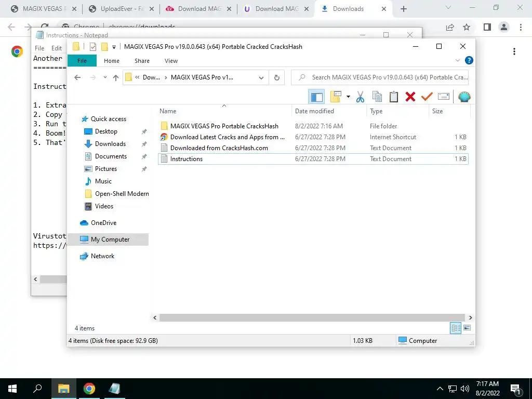The image size is (532, 399).
Task: Open Explorer help question mark icon
Action: tap(469, 60)
